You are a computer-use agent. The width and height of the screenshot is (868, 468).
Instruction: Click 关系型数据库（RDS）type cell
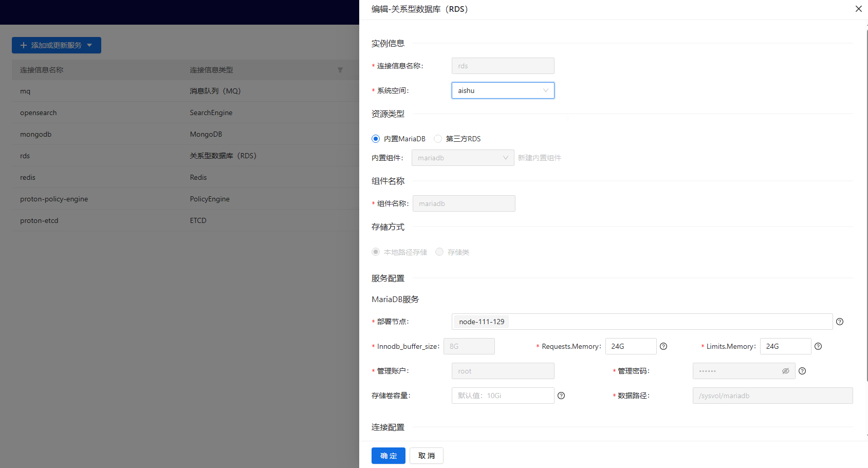[223, 156]
